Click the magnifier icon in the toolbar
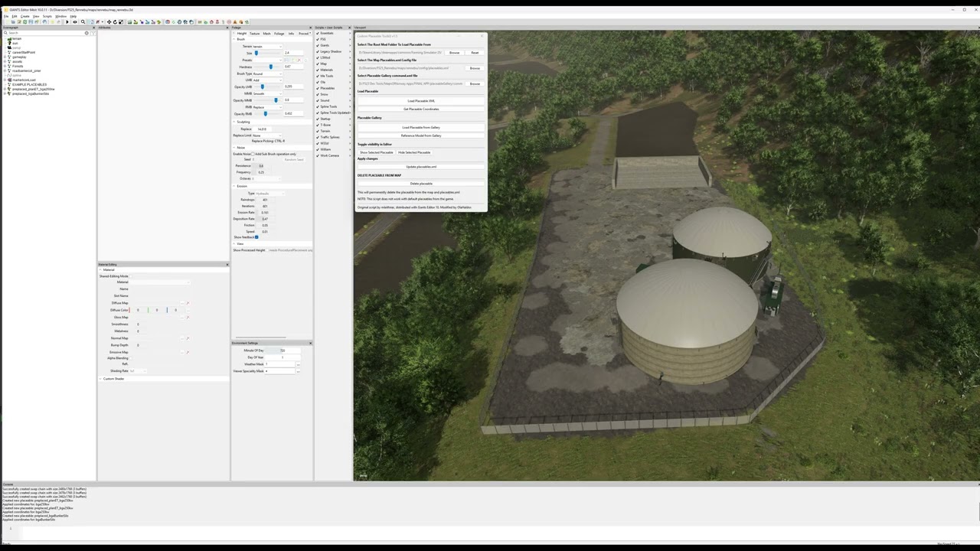The width and height of the screenshot is (980, 551). point(83,22)
